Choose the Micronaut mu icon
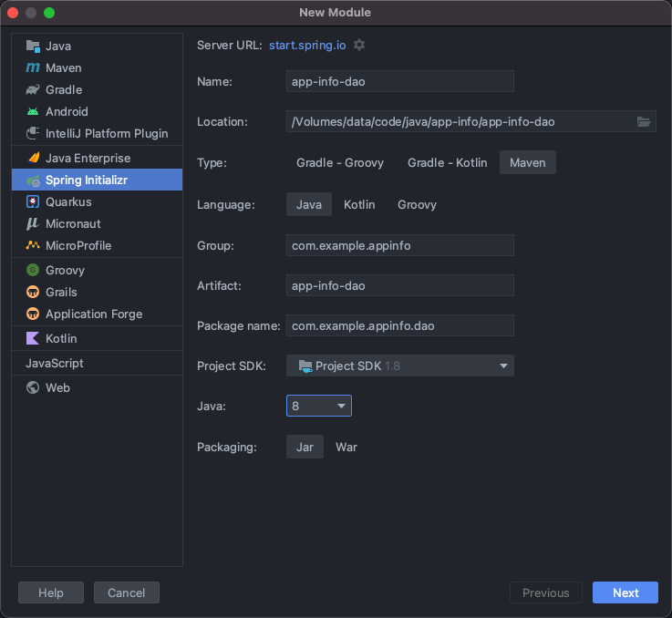Viewport: 672px width, 618px height. [33, 223]
